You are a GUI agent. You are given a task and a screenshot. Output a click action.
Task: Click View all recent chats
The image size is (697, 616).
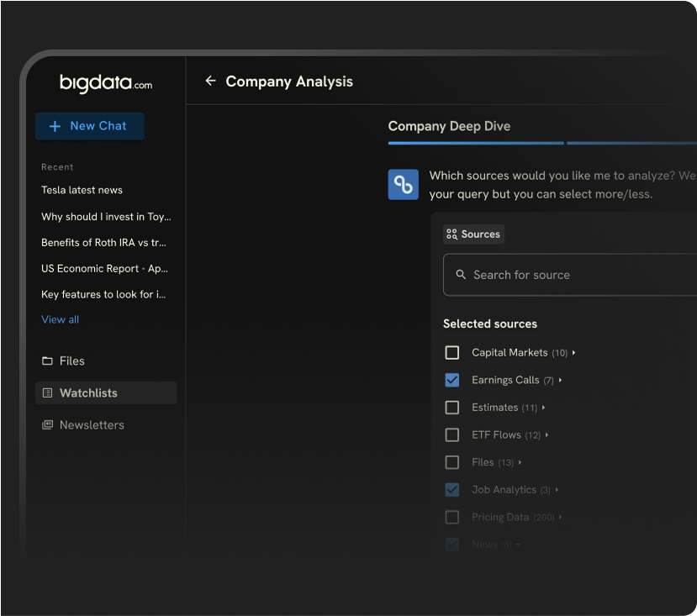click(x=60, y=319)
